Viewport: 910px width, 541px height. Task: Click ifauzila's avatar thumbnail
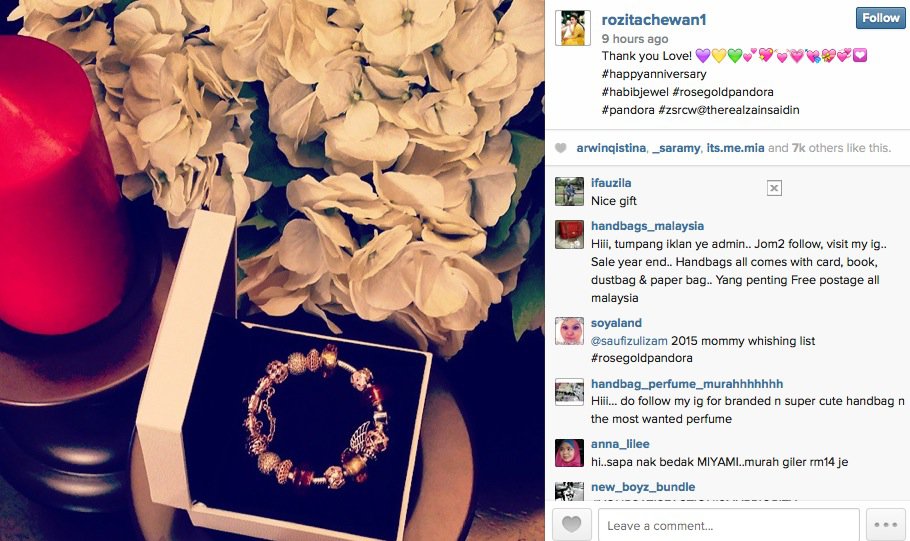pos(569,192)
